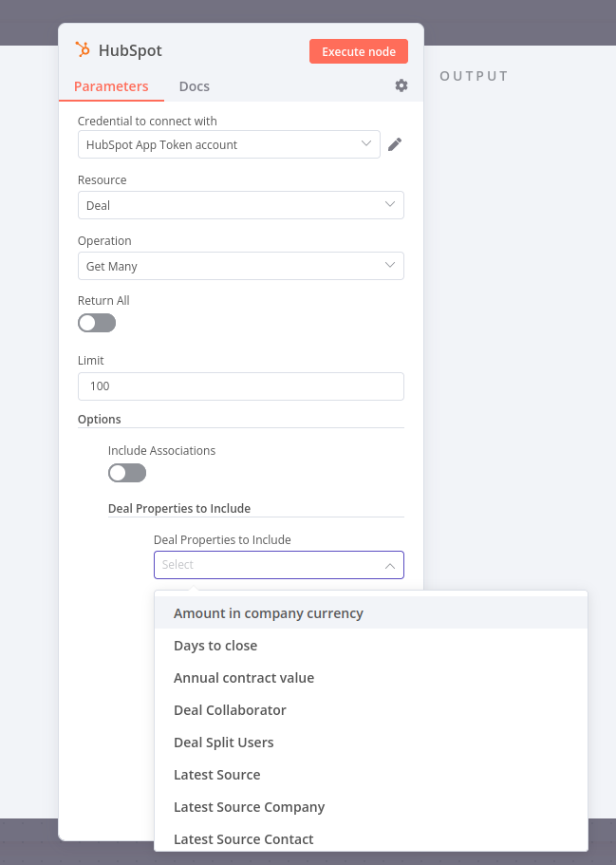Choose Days to close option
The height and width of the screenshot is (865, 616).
(x=215, y=646)
